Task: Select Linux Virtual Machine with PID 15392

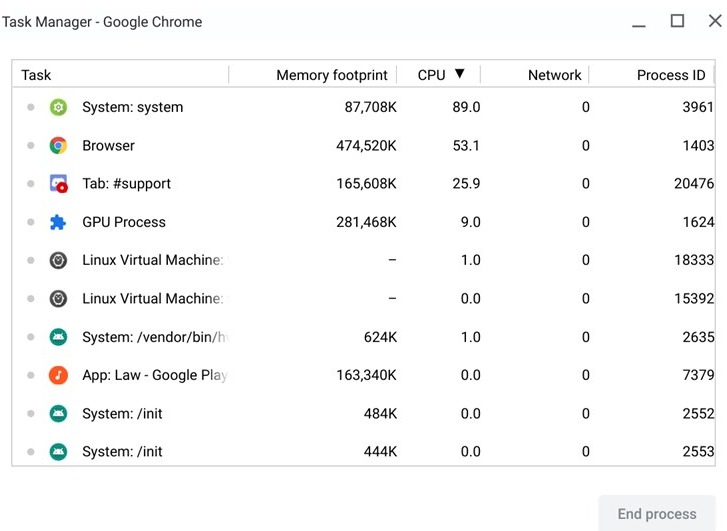Action: coord(364,299)
